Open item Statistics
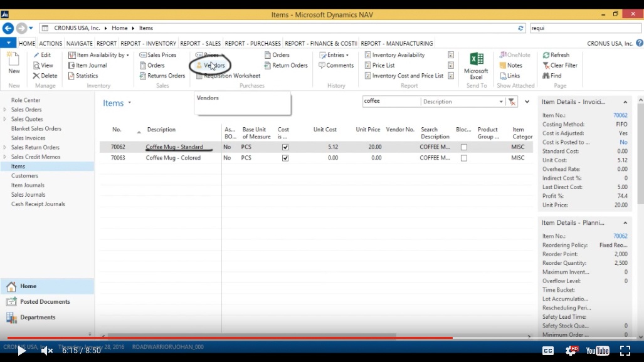Viewport: 644px width, 362px height. point(83,76)
